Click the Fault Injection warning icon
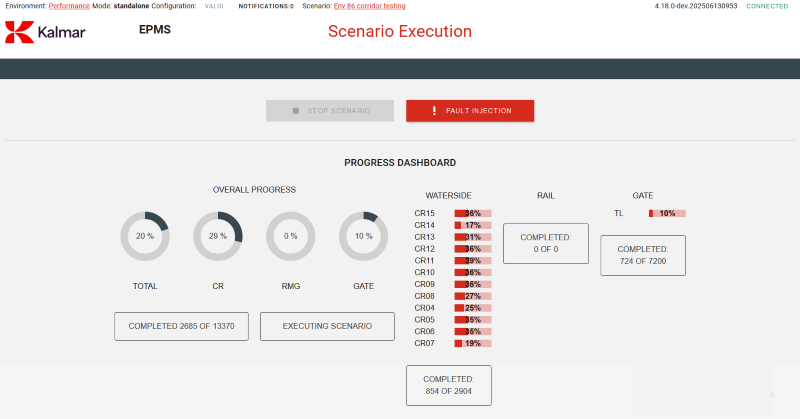 coord(434,111)
